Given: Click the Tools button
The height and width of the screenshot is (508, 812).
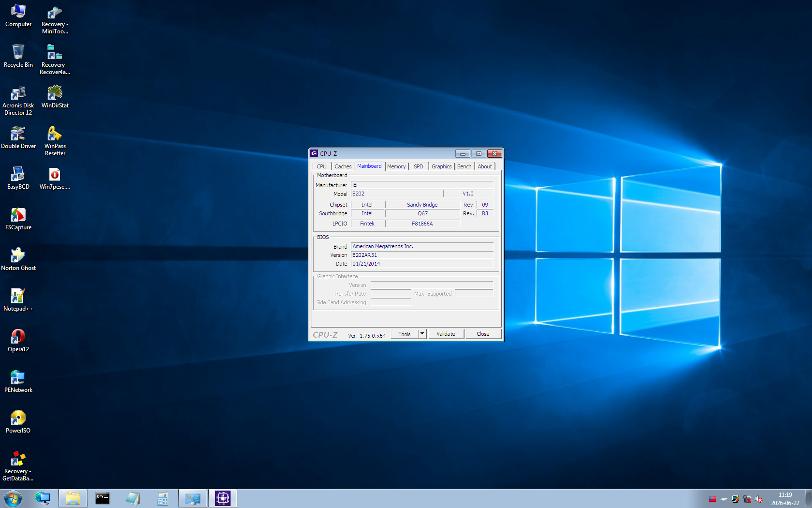Looking at the screenshot, I should [405, 334].
